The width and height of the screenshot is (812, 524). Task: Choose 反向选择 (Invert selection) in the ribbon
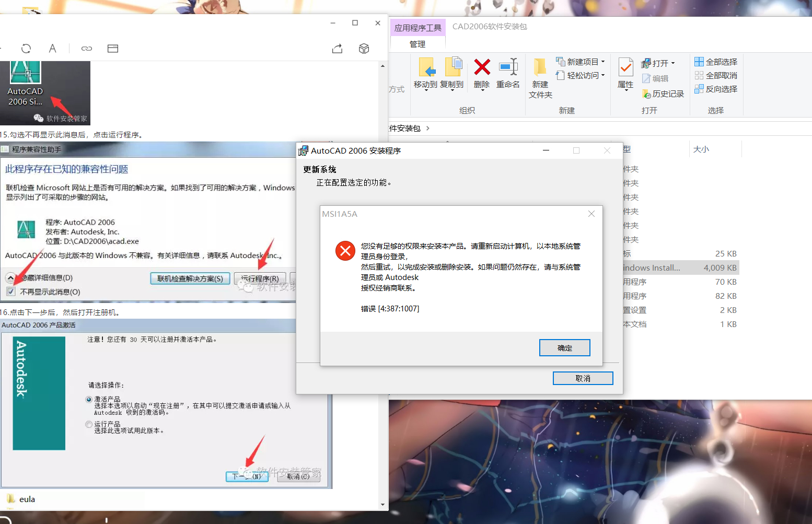click(x=716, y=89)
